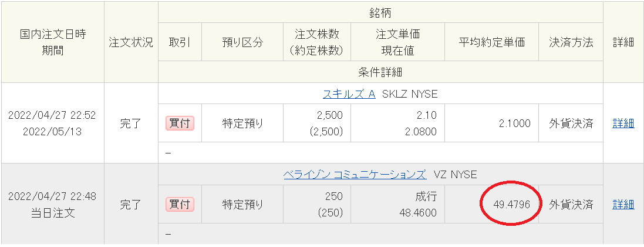Click the 買付 badge in the SKLZ row
This screenshot has height=247, width=644.
pos(180,123)
